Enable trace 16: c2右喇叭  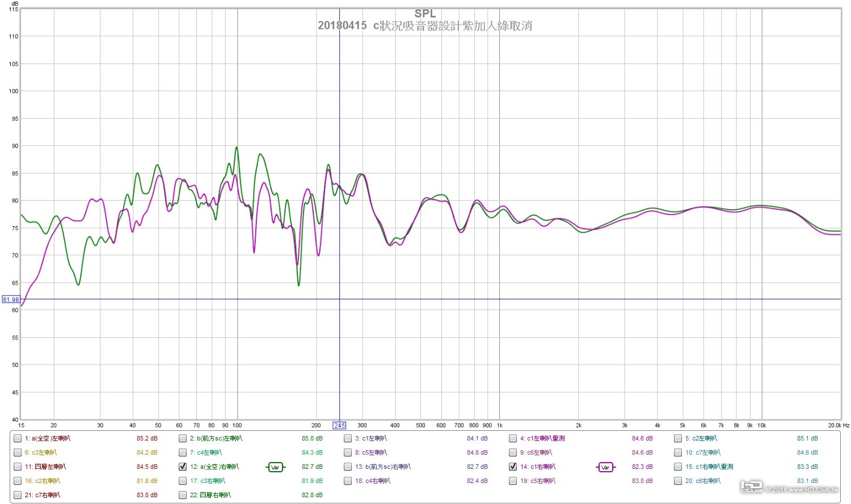click(18, 481)
